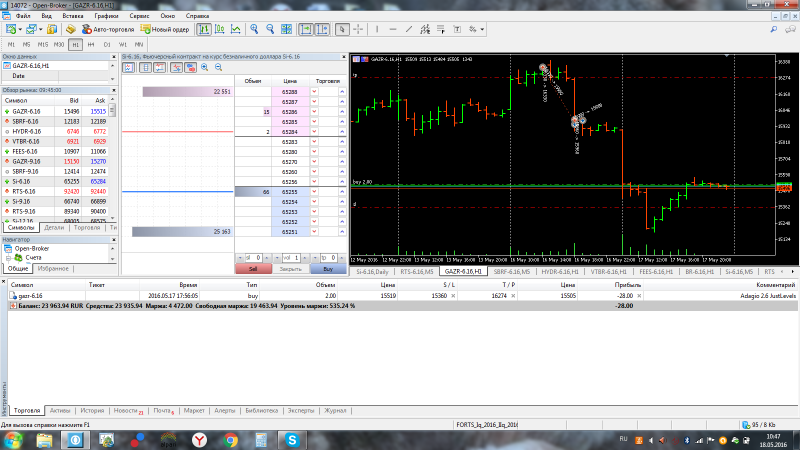The image size is (800, 450).
Task: Toggle tick chart icon in depth of market
Action: click(129, 67)
